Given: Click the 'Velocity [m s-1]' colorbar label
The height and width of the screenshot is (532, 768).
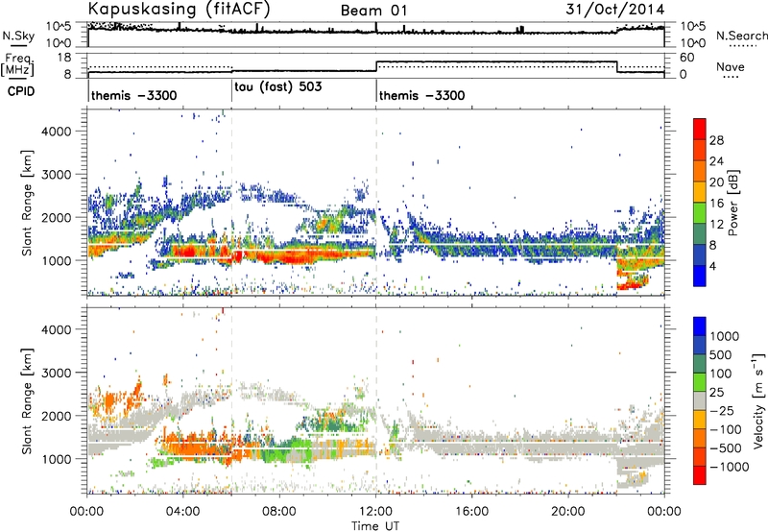Looking at the screenshot, I should pyautogui.click(x=758, y=399).
